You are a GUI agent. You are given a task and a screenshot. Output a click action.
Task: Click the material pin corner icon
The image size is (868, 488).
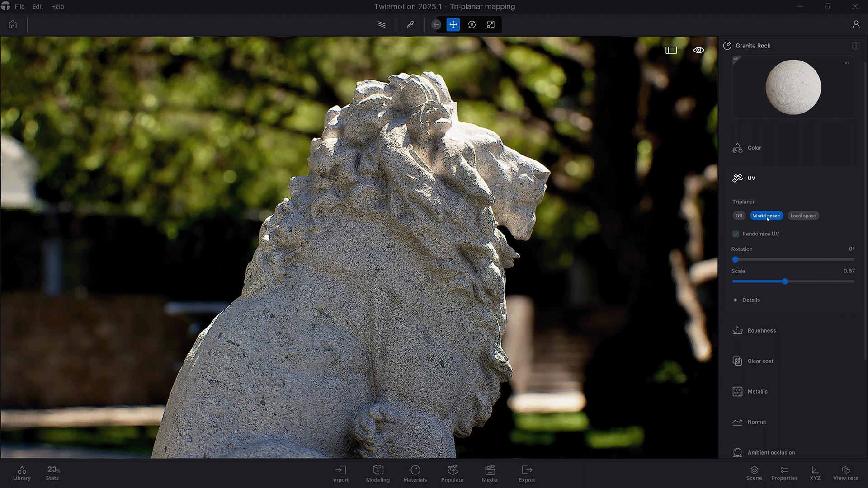736,59
